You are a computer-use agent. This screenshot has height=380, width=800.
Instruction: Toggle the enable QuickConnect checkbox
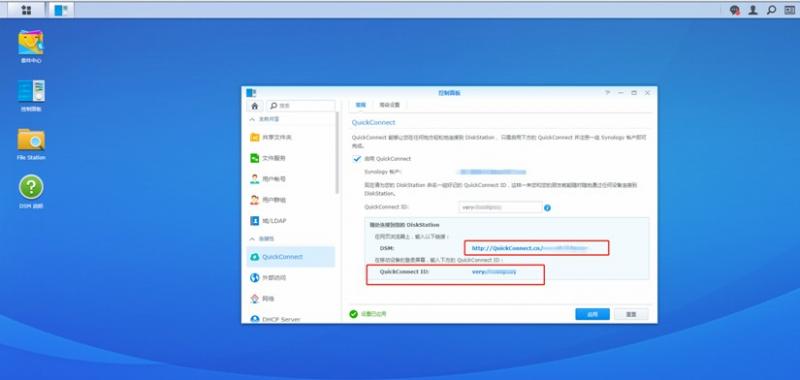[357, 159]
